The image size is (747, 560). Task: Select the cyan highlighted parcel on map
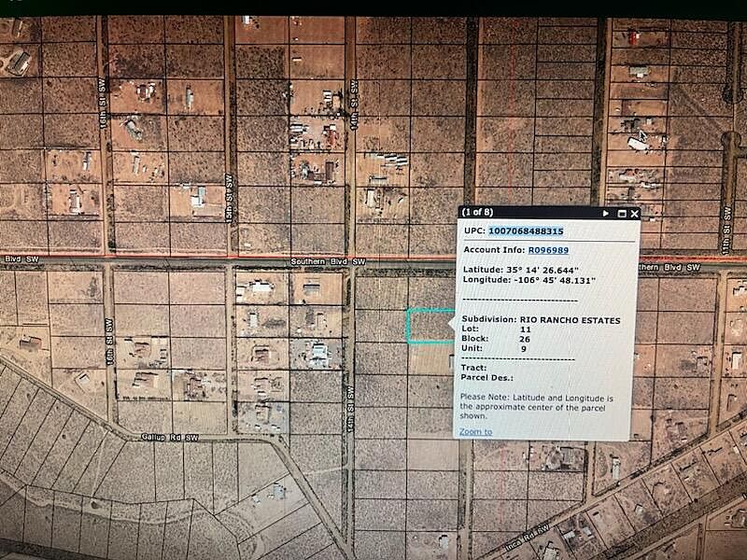pos(430,327)
